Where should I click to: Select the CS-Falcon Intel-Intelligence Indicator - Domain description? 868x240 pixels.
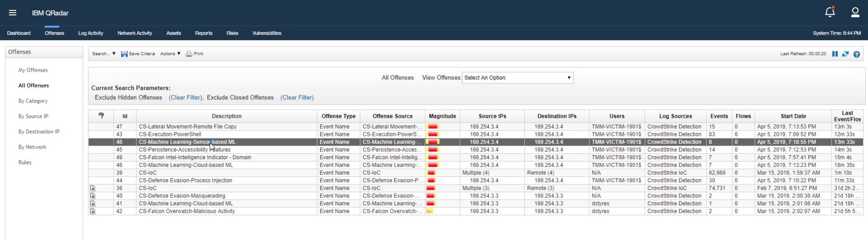pos(195,157)
